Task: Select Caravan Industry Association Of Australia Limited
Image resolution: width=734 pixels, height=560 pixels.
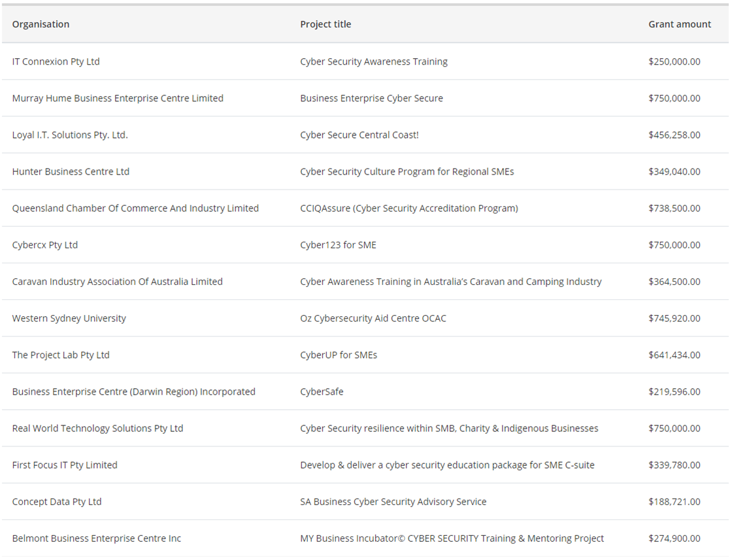Action: 117,282
